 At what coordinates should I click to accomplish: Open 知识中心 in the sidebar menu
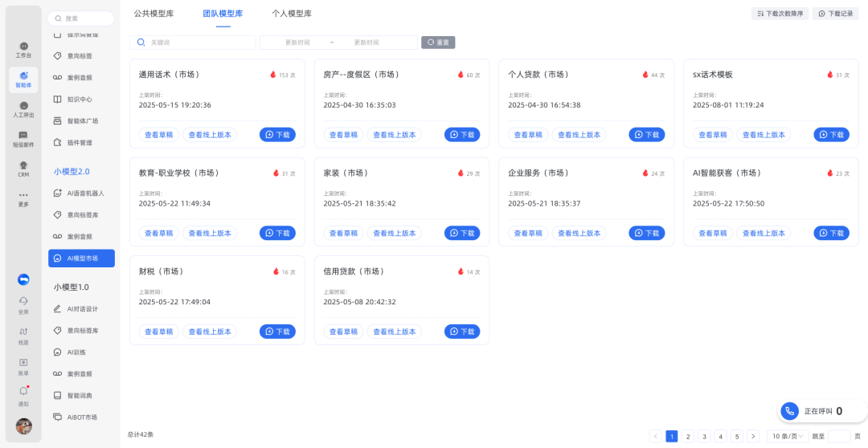click(79, 100)
